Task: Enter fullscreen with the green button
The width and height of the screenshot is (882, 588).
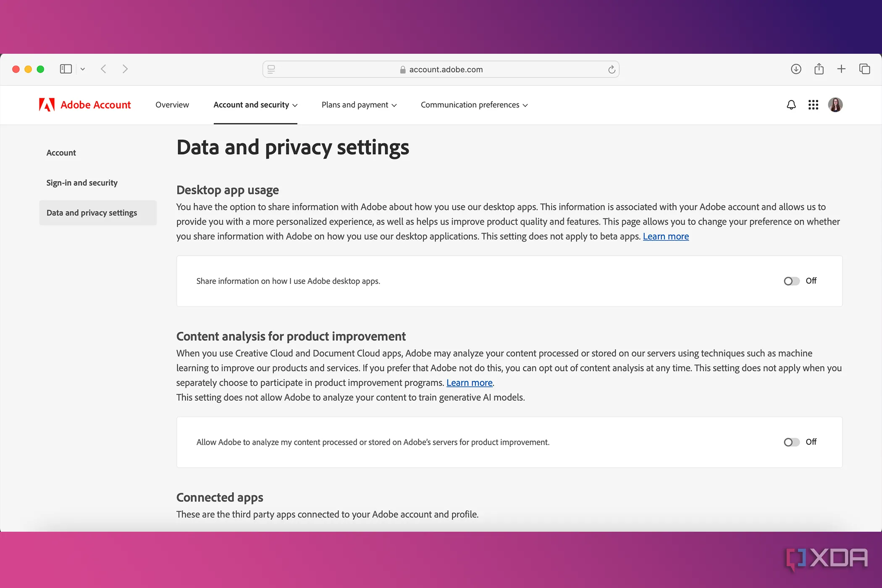Action: (40, 69)
